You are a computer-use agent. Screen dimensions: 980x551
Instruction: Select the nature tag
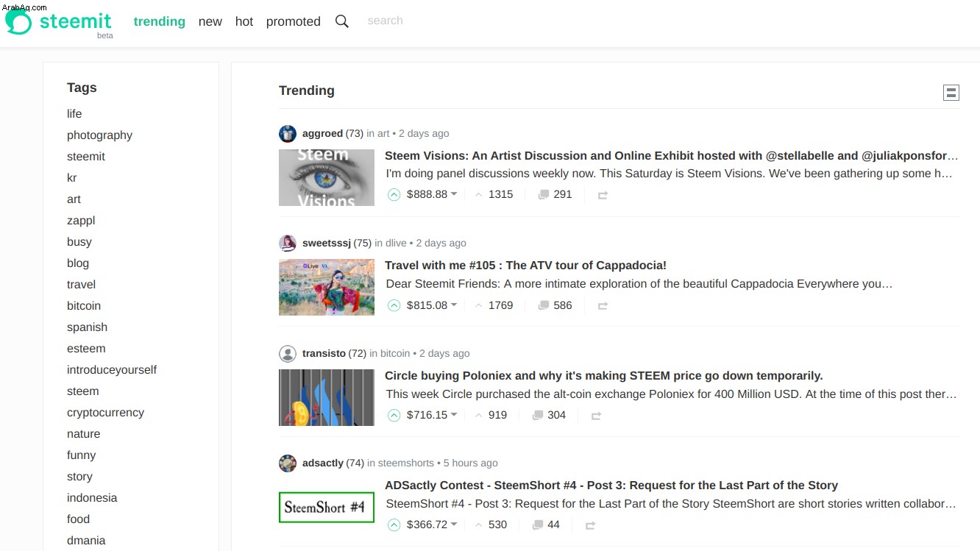pos(83,434)
